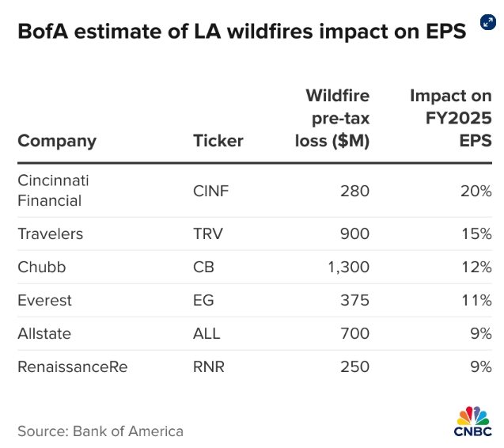Click the Company column header
This screenshot has height=448, width=504.
click(x=57, y=141)
